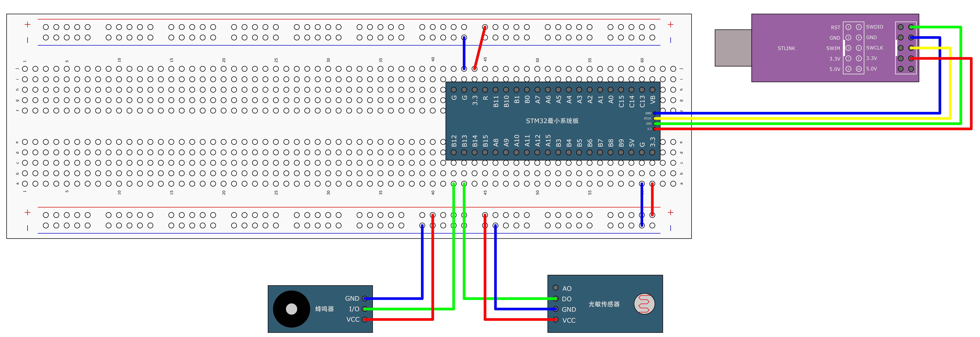The height and width of the screenshot is (337, 980).
Task: Click the top-left red plus power rail symbol
Action: click(27, 24)
